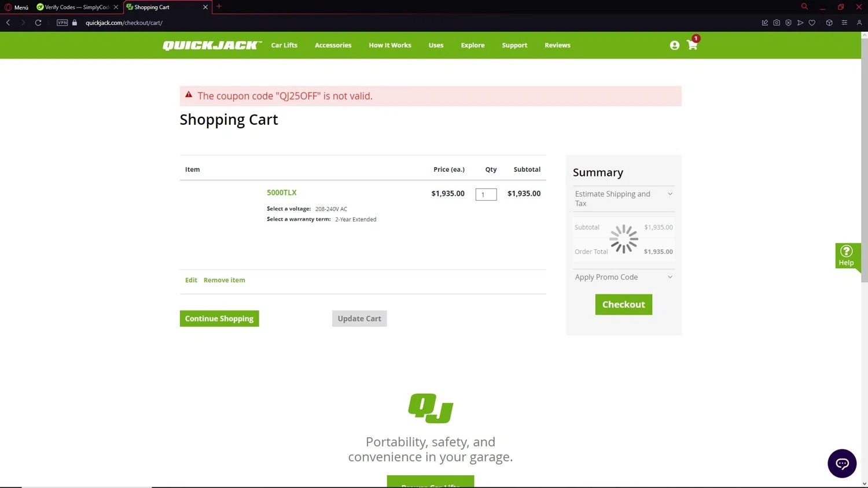Expand Estimate Shipping and Tax section
This screenshot has height=488, width=868.
point(624,198)
